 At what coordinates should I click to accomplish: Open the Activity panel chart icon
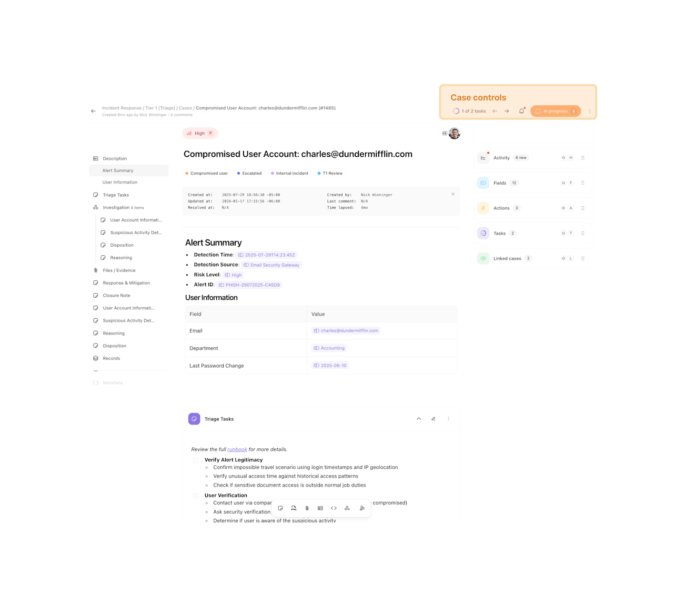tap(483, 158)
